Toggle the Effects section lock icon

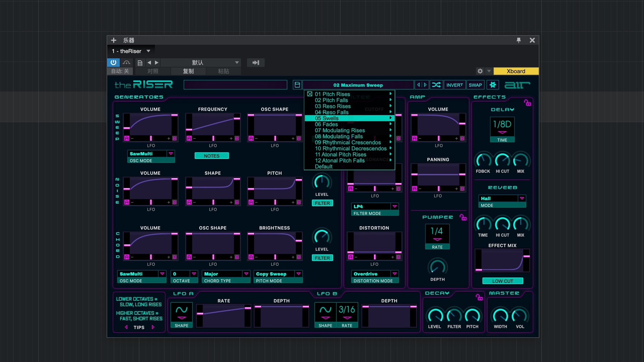pyautogui.click(x=527, y=103)
